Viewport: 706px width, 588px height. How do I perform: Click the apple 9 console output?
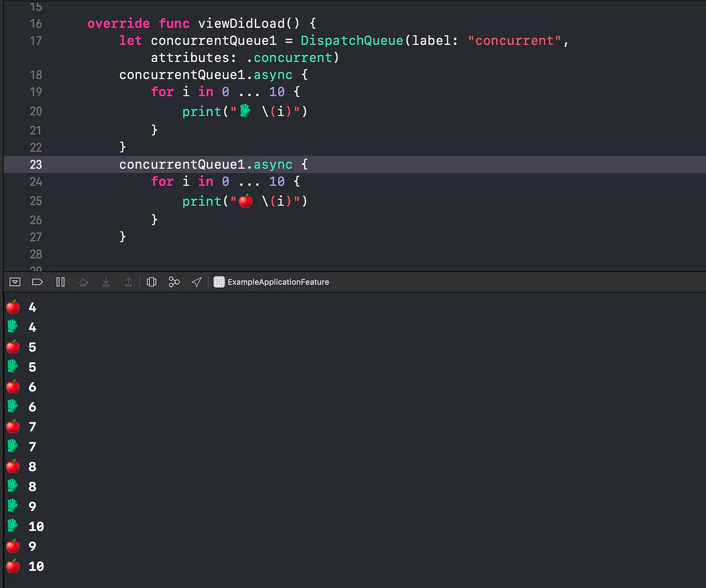click(x=21, y=546)
